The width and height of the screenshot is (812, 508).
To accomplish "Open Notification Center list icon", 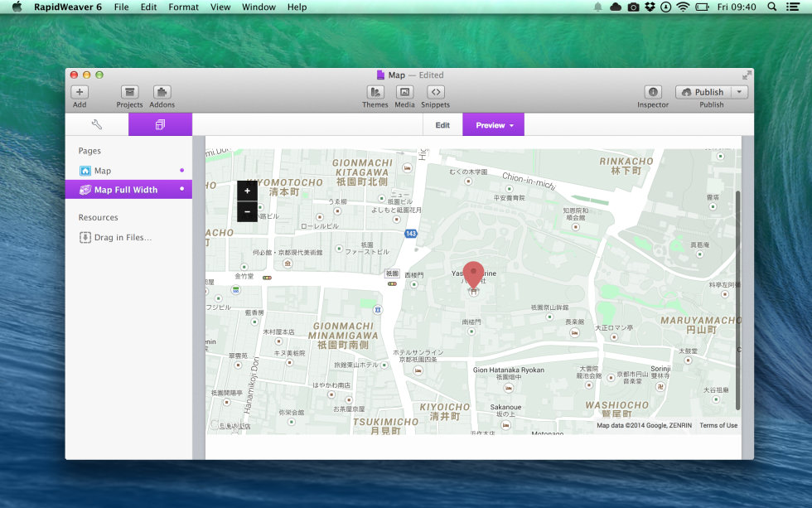I will [793, 7].
